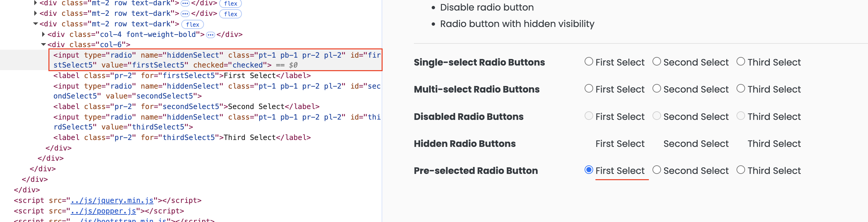Click the flex badge beside the expanded text-dark div
Image resolution: width=868 pixels, height=222 pixels.
(x=192, y=24)
